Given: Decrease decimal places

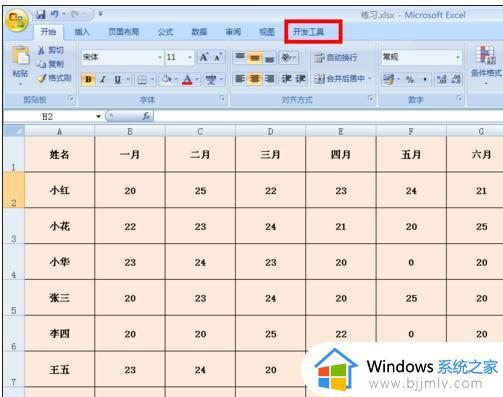Looking at the screenshot, I should pyautogui.click(x=456, y=79).
